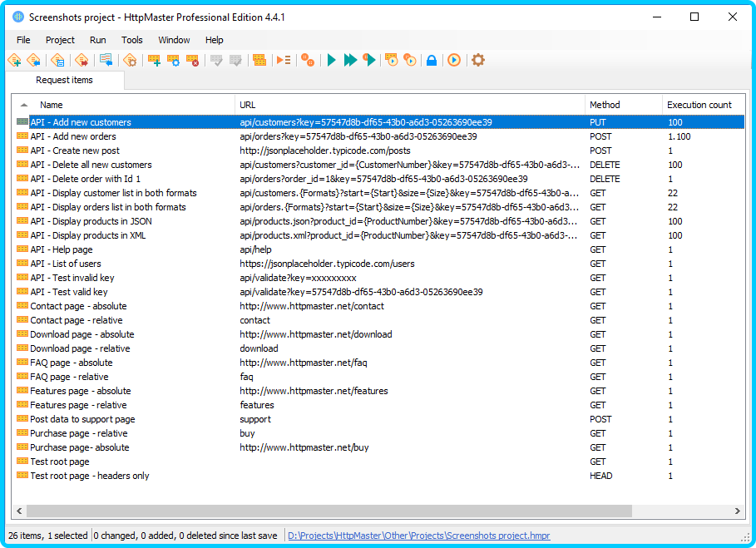756x548 pixels.
Task: Open the Screenshots project.hmpr path link
Action: click(x=418, y=536)
